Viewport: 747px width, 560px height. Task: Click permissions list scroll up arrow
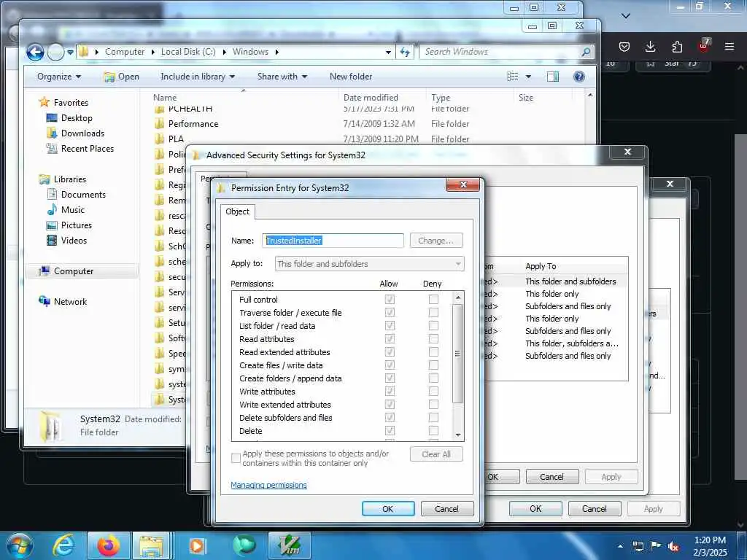458,297
